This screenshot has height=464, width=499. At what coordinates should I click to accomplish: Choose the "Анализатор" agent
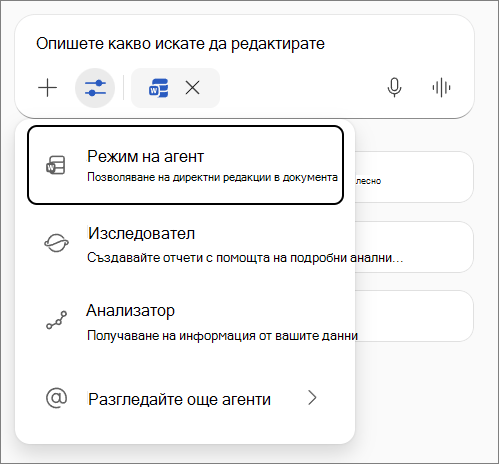185,322
